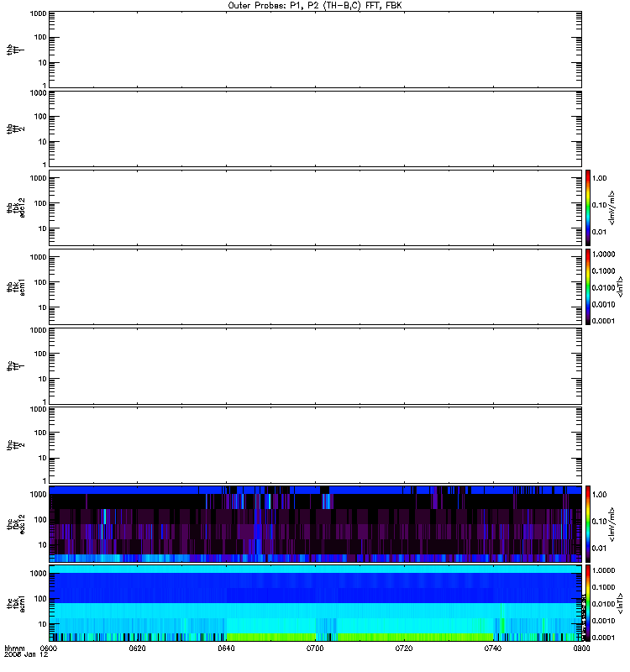The width and height of the screenshot is (630, 672).
Task: Click the 0.10 value on thc edc12 color bar
Action: 599,521
